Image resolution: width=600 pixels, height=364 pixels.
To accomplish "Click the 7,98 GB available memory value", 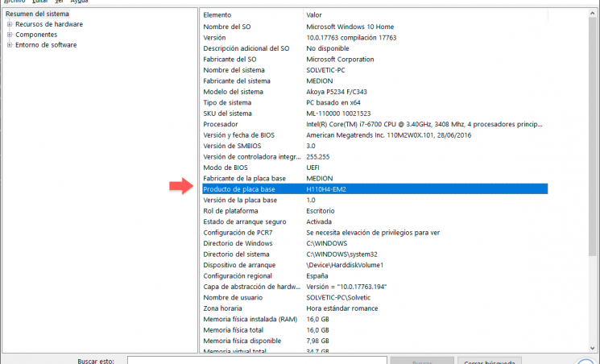I will pyautogui.click(x=317, y=341).
